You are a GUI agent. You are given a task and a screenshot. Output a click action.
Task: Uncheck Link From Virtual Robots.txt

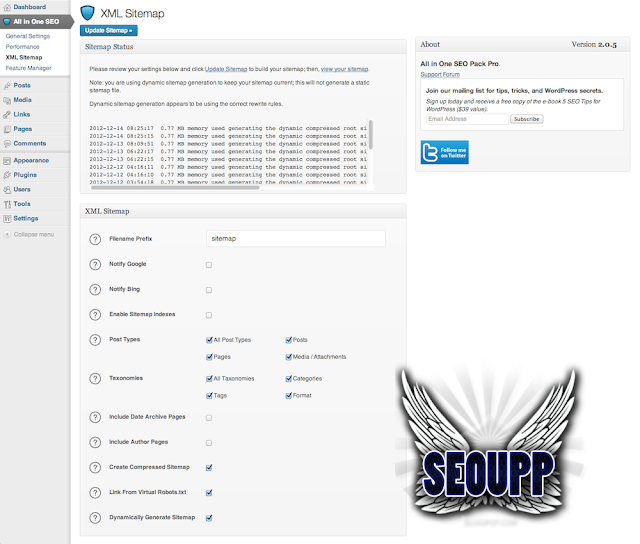pyautogui.click(x=209, y=493)
